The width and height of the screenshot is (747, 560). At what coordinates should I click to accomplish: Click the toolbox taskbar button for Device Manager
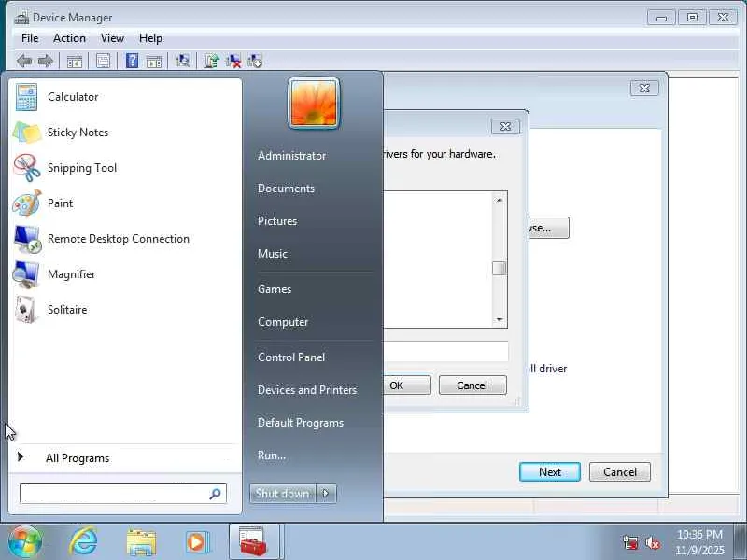[x=253, y=542]
